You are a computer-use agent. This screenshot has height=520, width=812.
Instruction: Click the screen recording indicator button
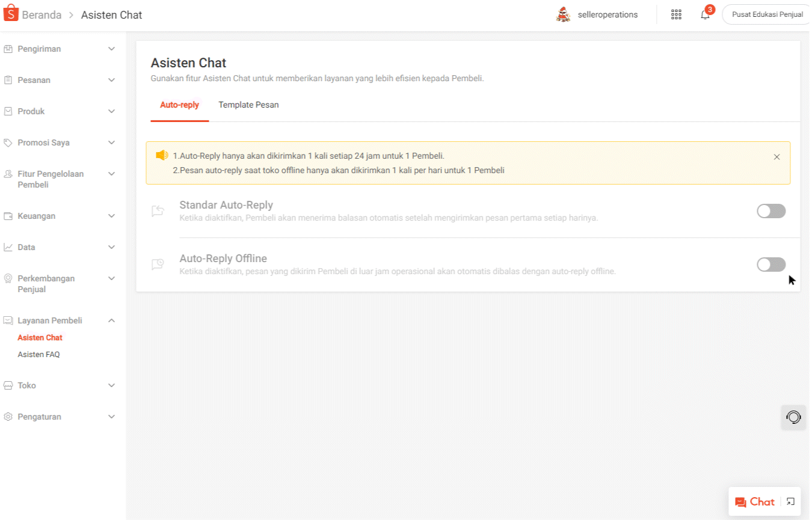793,417
